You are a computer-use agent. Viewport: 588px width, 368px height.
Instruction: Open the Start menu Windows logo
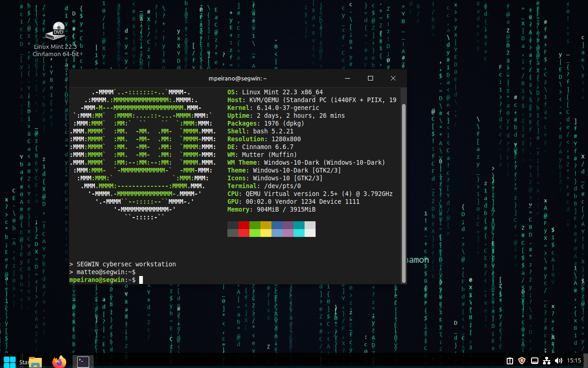10,362
